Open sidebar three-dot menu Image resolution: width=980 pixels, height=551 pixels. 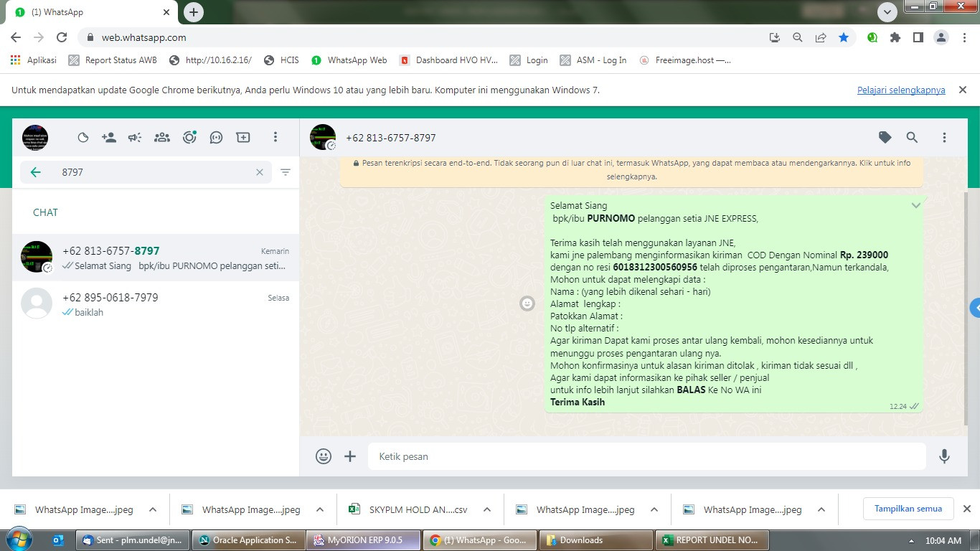[x=275, y=137]
